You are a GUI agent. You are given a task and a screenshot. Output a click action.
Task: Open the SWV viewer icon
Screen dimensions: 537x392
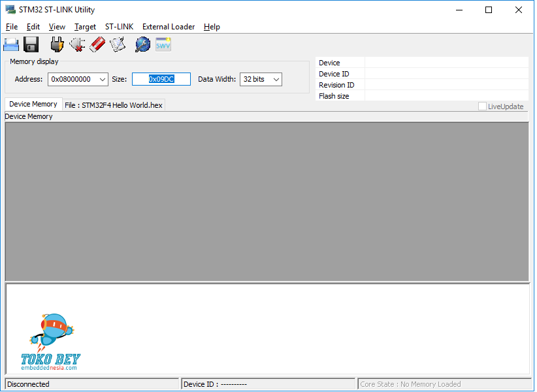click(163, 44)
